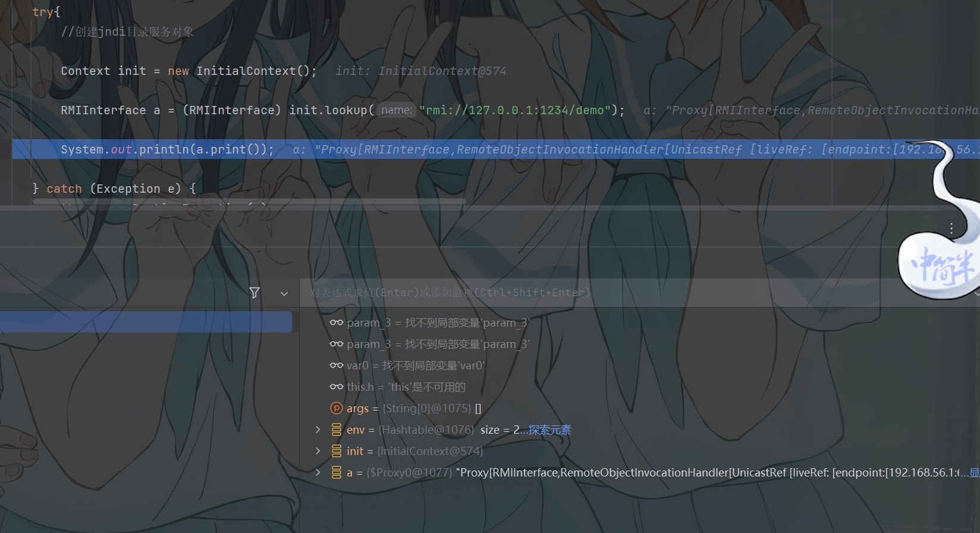Image resolution: width=980 pixels, height=533 pixels.
Task: Expand the init InitialContext variable node
Action: 318,451
